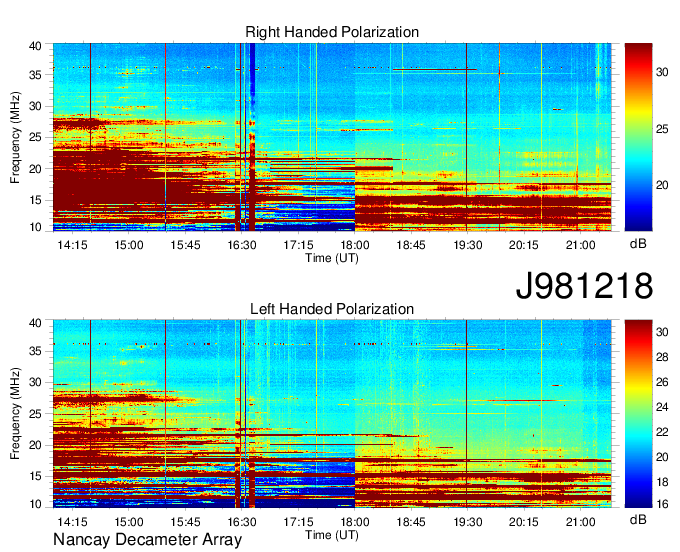Click the Left Handed Polarization color bar
The height and width of the screenshot is (552, 680).
(638, 414)
